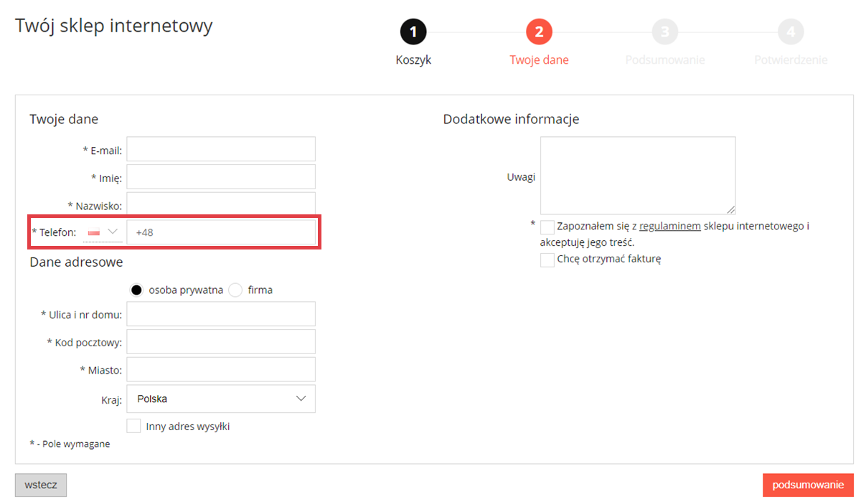This screenshot has height=504, width=861.
Task: Click the step 1 Koszyk circle
Action: pos(413,32)
